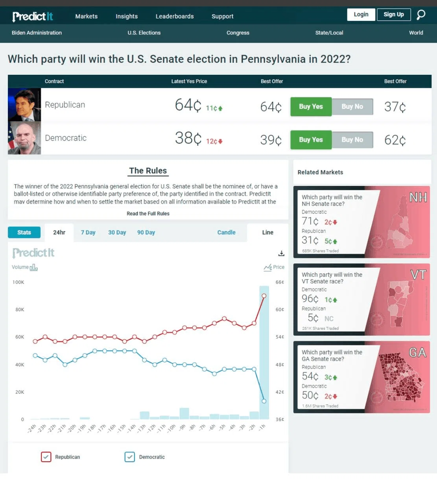Open the NH Senate race card
Screen dimensions: 437x504
[361, 222]
